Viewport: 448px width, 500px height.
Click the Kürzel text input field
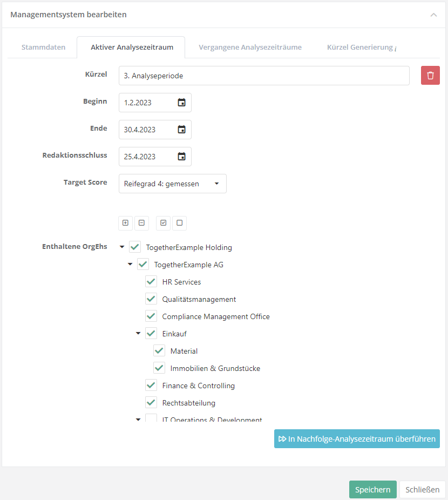(264, 76)
